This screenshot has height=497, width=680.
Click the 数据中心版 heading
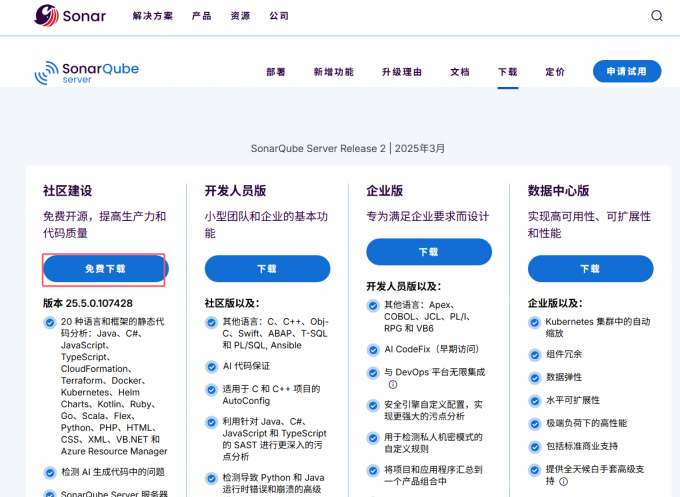pos(559,191)
